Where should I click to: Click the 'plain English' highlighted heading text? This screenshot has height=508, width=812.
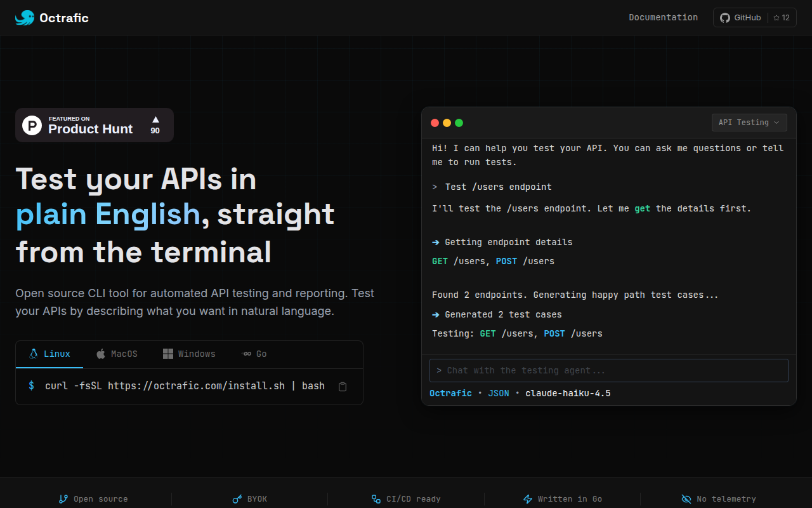point(108,215)
